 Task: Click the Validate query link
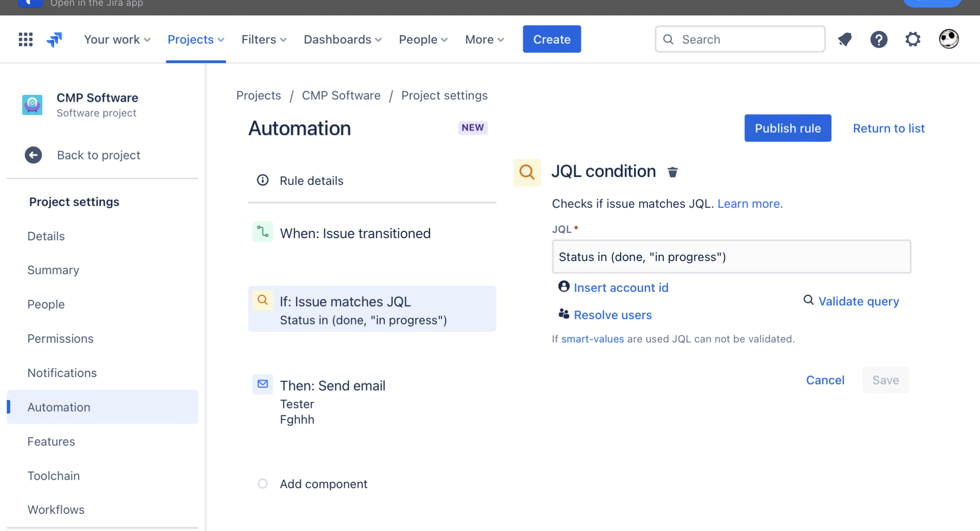(858, 301)
